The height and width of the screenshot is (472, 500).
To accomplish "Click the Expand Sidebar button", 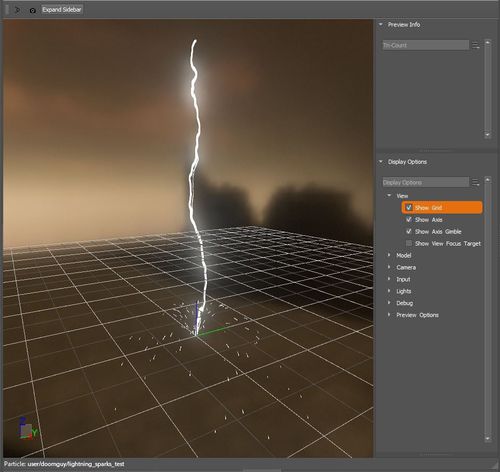I will pyautogui.click(x=62, y=10).
